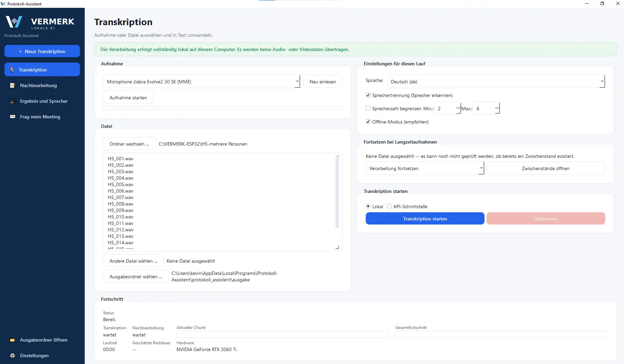Select the Lokal radio button
Screen dimensions: 624x364
click(368, 206)
